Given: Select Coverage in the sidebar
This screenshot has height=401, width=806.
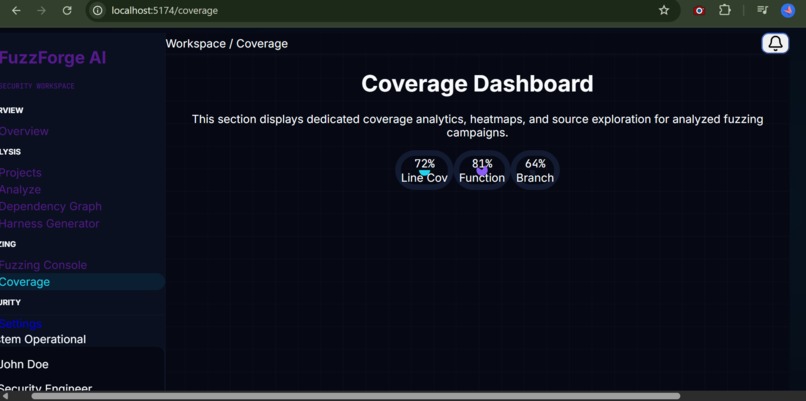Looking at the screenshot, I should point(82,282).
